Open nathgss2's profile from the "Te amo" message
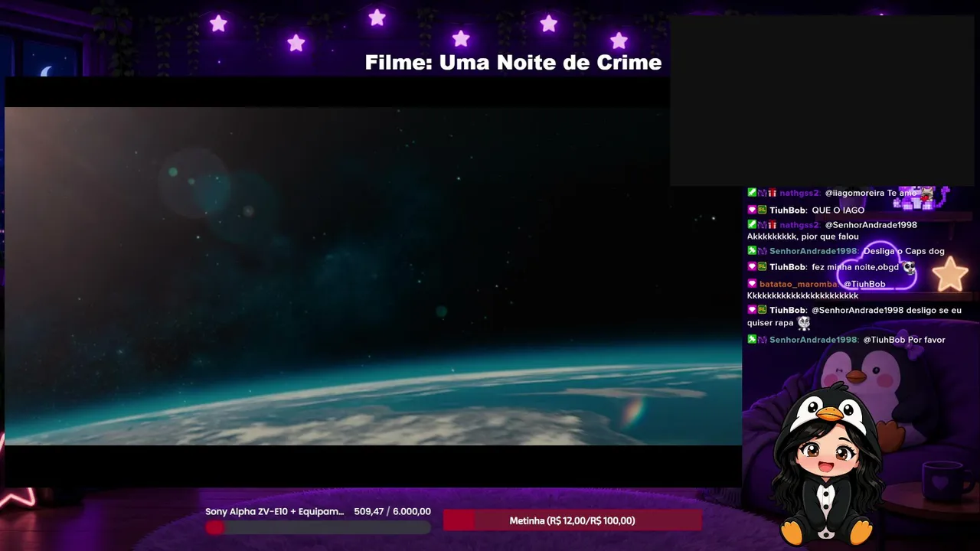Image resolution: width=980 pixels, height=551 pixels. click(x=800, y=193)
